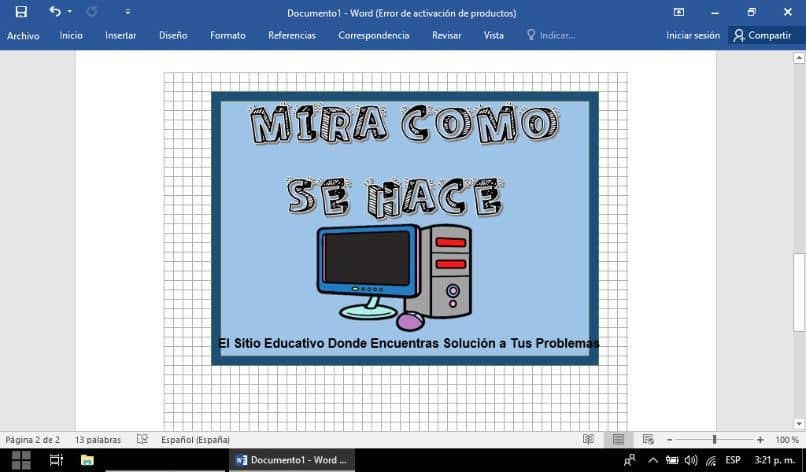Select the Mira Como Se Hace title graphic
The height and width of the screenshot is (472, 806).
[404, 160]
